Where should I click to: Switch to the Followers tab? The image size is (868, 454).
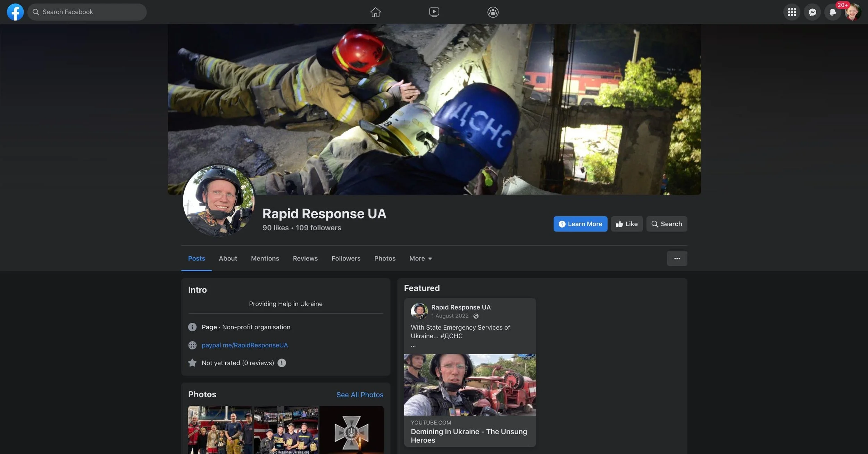point(346,258)
